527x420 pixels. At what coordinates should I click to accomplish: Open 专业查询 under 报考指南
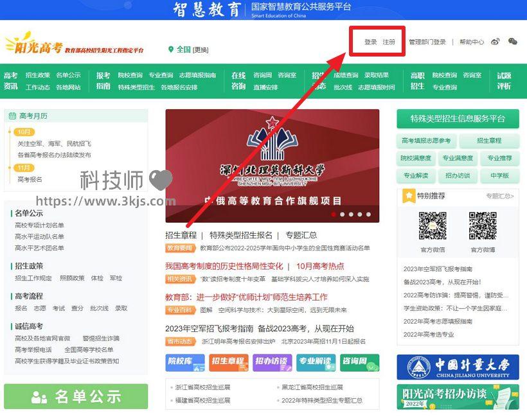point(161,75)
